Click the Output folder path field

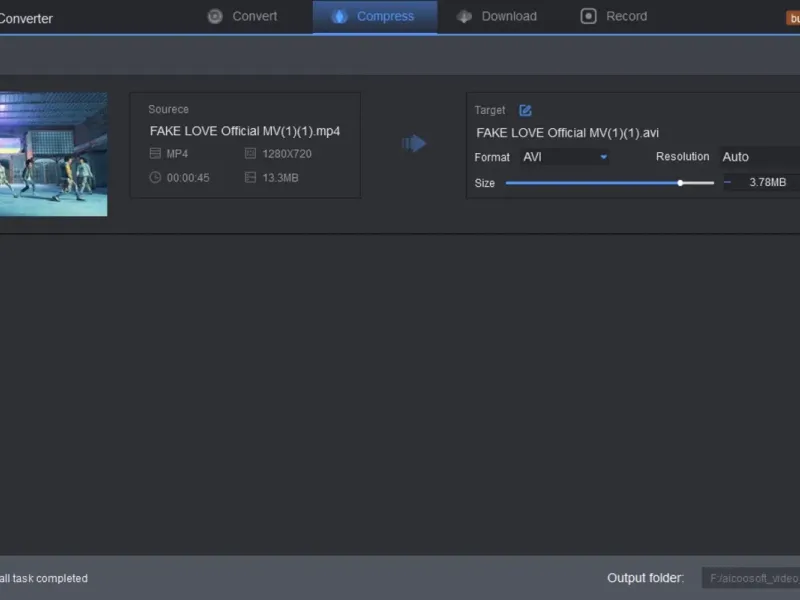tap(751, 578)
